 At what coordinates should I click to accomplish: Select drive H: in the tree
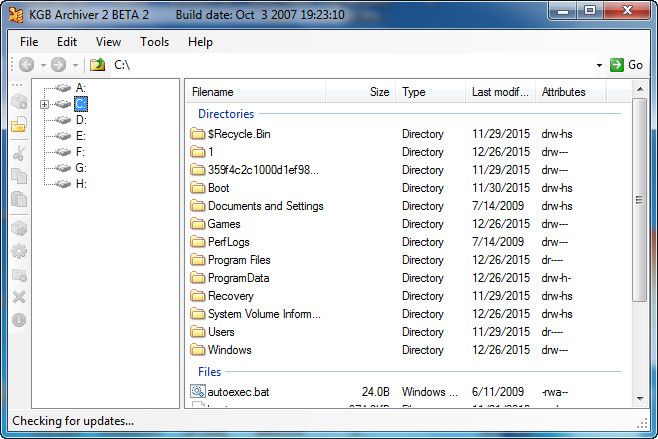click(x=81, y=184)
